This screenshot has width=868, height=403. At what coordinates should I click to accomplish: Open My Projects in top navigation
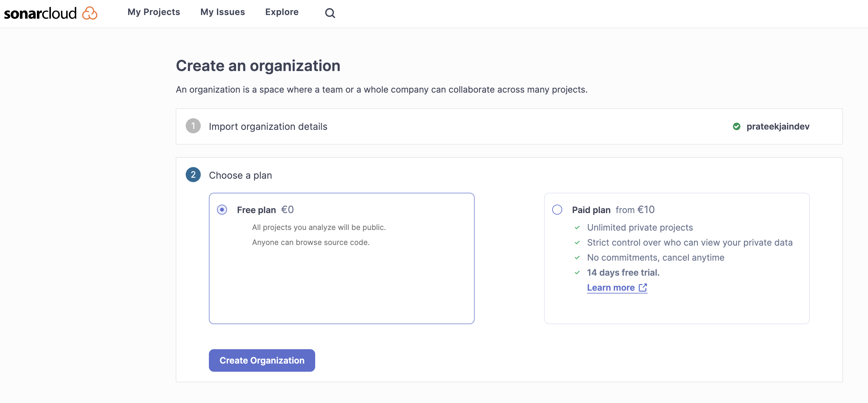(154, 12)
